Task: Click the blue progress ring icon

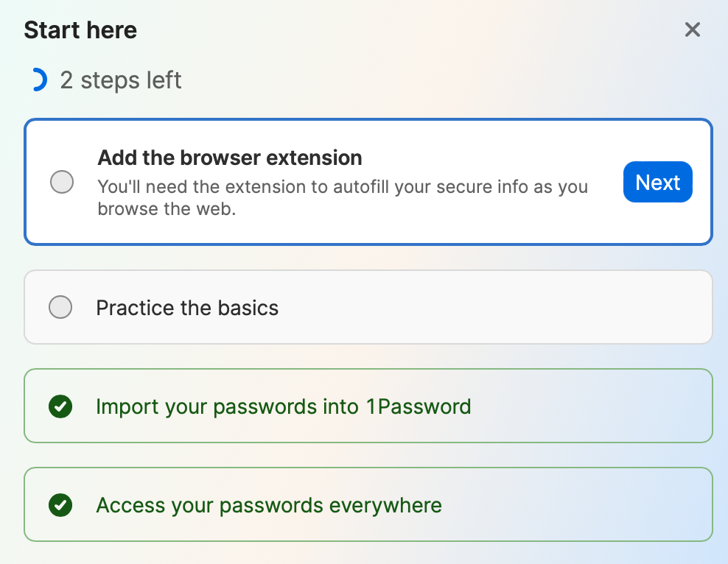Action: tap(38, 80)
